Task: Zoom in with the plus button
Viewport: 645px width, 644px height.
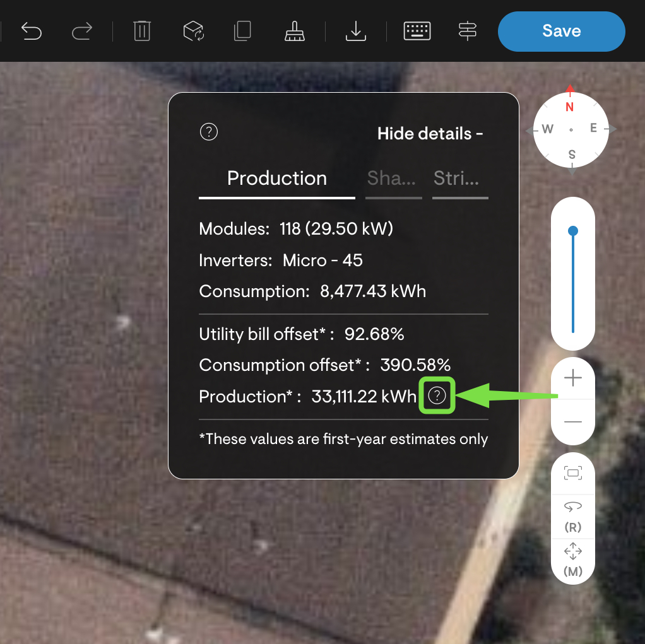Action: point(573,378)
